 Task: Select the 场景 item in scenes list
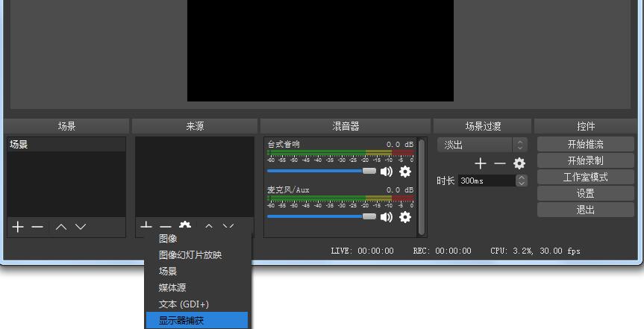[x=66, y=144]
